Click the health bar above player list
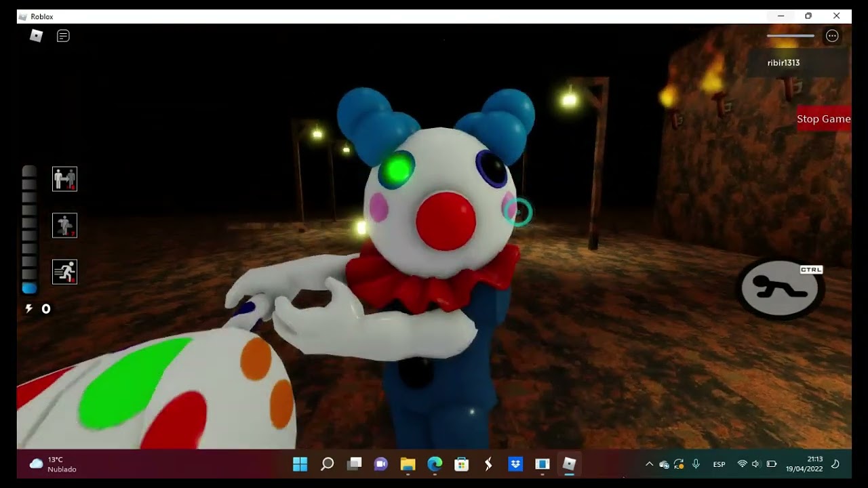The width and height of the screenshot is (868, 488). (x=791, y=36)
